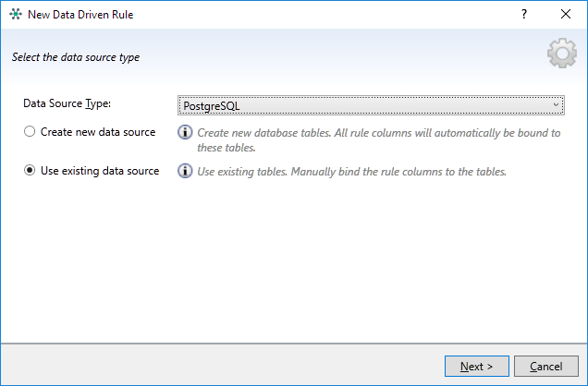The height and width of the screenshot is (386, 588).
Task: Click the "Select the data source type" heading
Action: 76,57
